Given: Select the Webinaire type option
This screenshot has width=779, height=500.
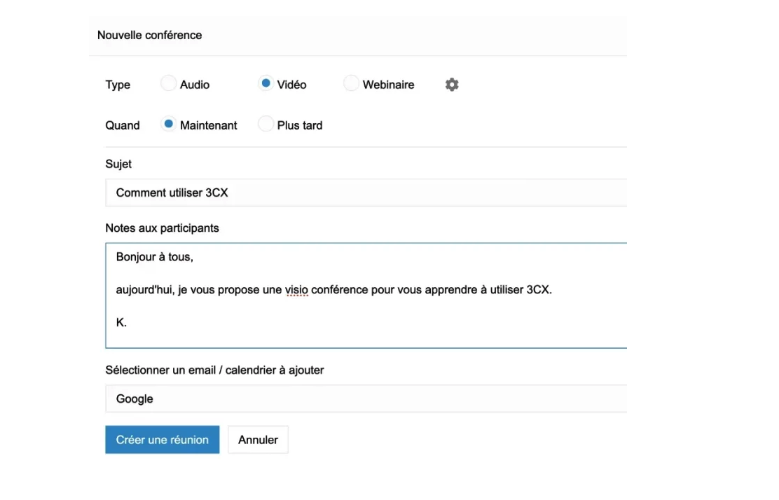Looking at the screenshot, I should [351, 84].
